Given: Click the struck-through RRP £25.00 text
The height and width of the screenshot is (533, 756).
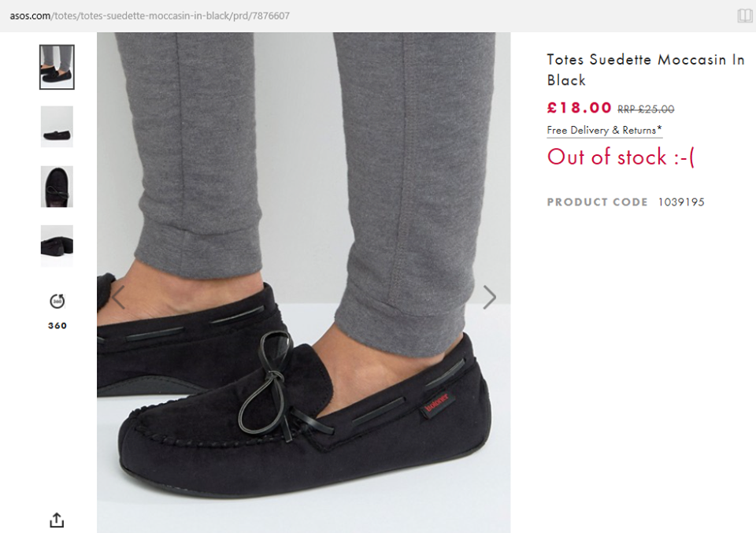Looking at the screenshot, I should [646, 109].
